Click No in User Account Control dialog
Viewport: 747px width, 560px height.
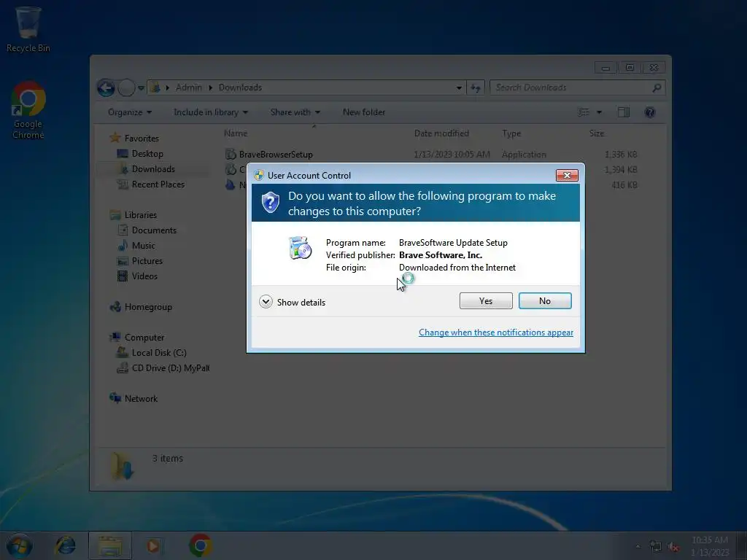point(544,301)
